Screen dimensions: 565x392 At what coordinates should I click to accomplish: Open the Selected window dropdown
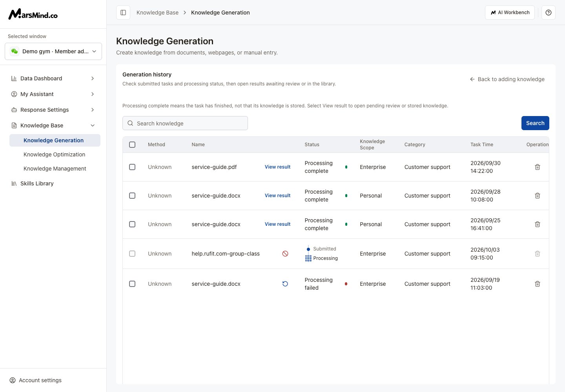pos(53,51)
